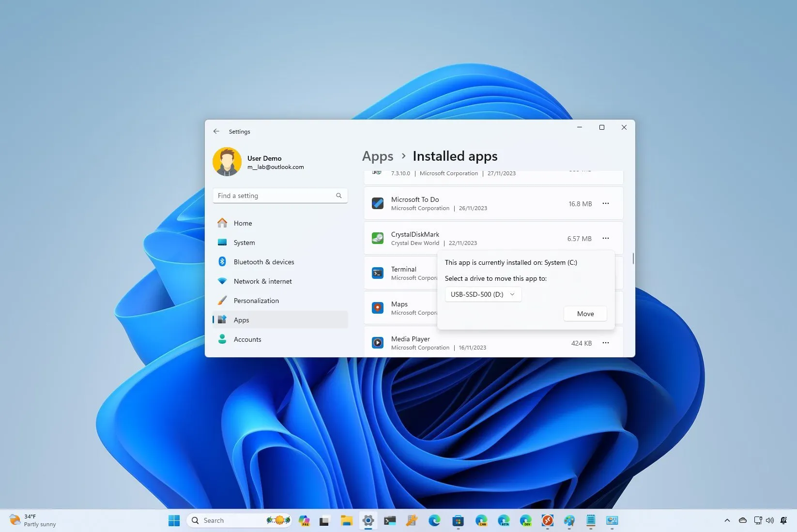The width and height of the screenshot is (797, 532).
Task: Open the volume control in tray
Action: tap(770, 520)
